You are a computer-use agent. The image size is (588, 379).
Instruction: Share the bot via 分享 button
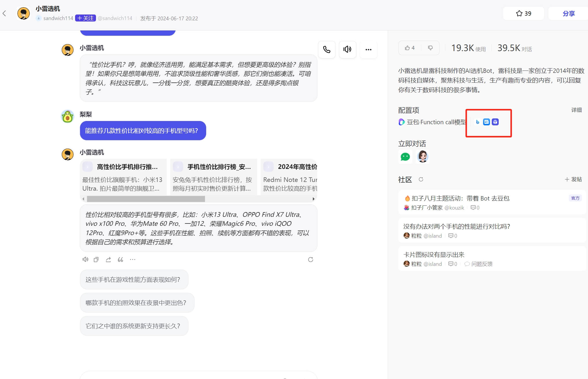(569, 13)
